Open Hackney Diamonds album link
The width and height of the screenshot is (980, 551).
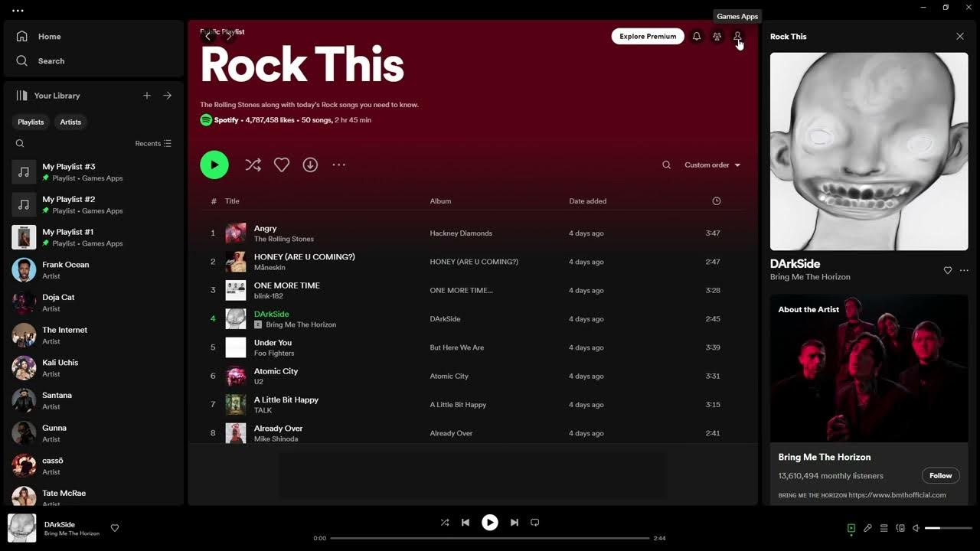click(x=461, y=233)
